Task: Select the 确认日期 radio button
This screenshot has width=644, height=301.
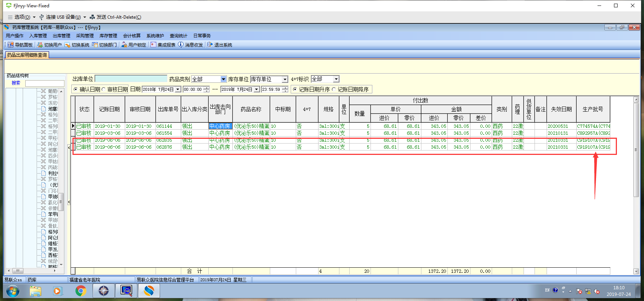Action: coord(76,89)
